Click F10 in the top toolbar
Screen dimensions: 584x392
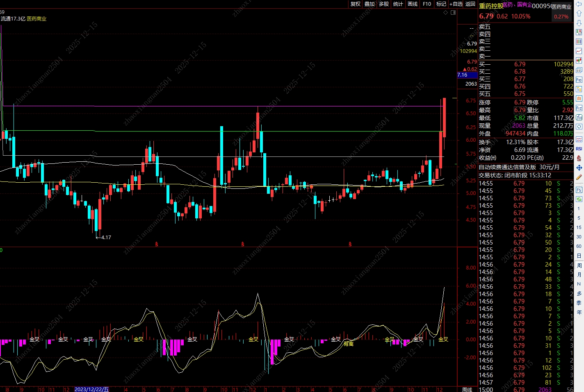click(427, 4)
